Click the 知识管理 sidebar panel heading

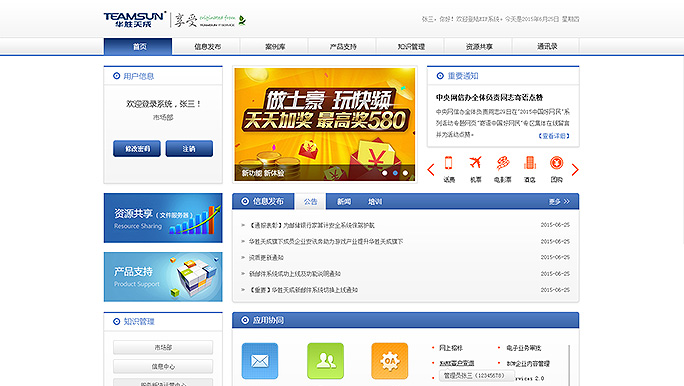point(139,321)
